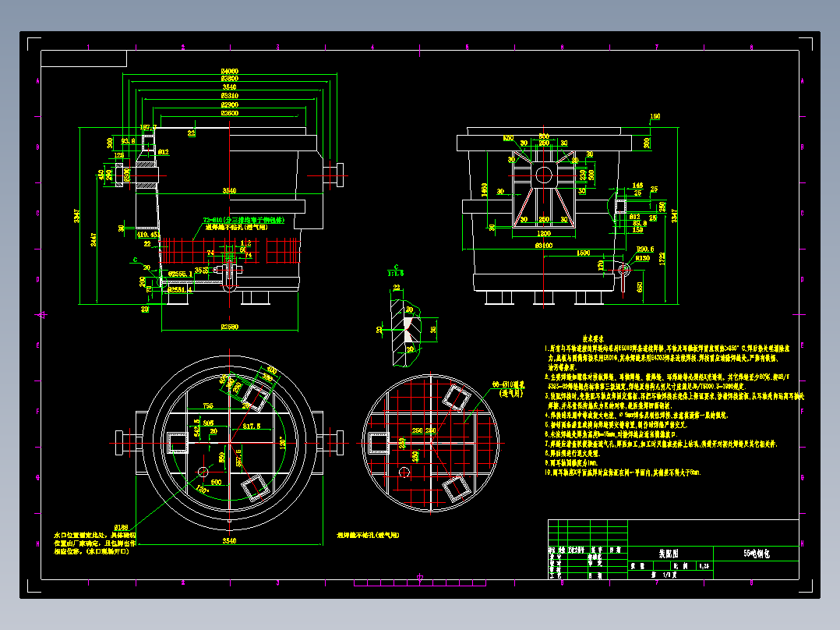Image resolution: width=840 pixels, height=630 pixels.
Task: Click the 装配图 title block cell
Action: click(x=669, y=554)
